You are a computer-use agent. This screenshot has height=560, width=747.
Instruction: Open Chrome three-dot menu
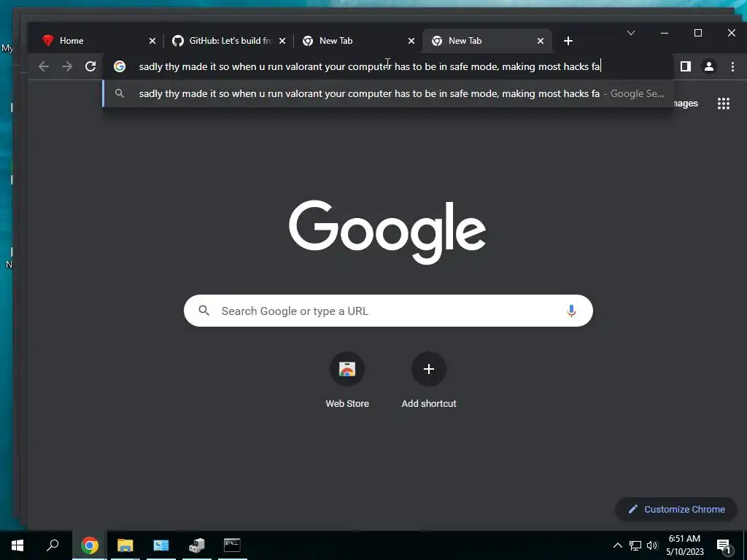click(x=732, y=66)
